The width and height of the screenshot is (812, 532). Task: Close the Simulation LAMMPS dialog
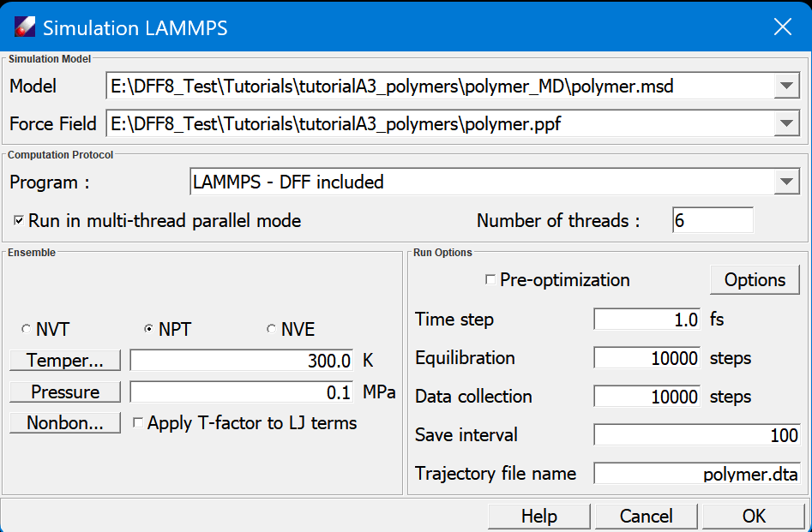coord(782,27)
